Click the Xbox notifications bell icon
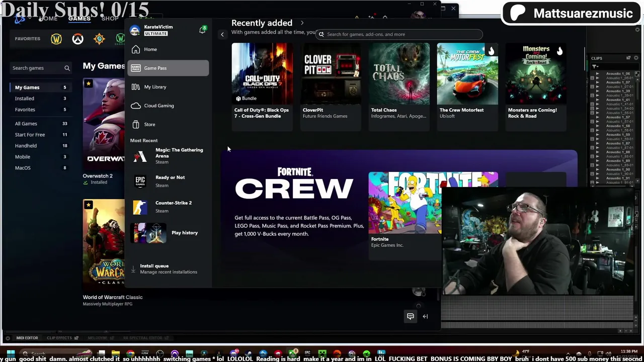This screenshot has width=644, height=362. [202, 30]
